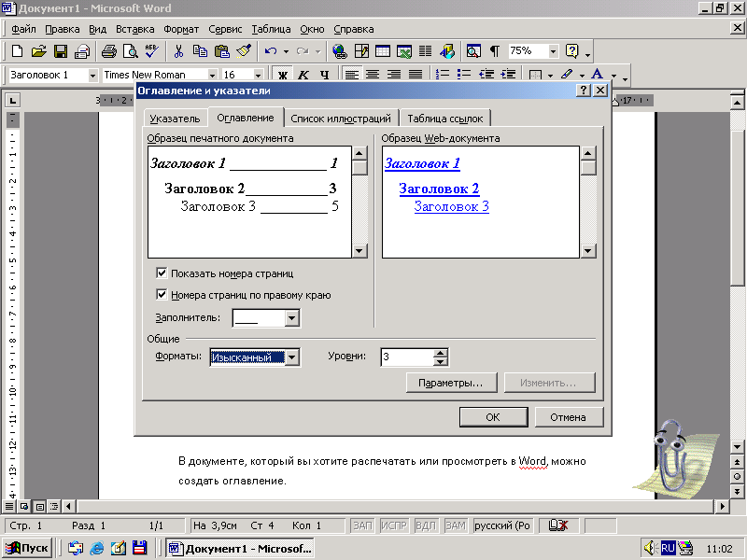The image size is (747, 560).
Task: Open Print Preview from the toolbar
Action: (131, 51)
